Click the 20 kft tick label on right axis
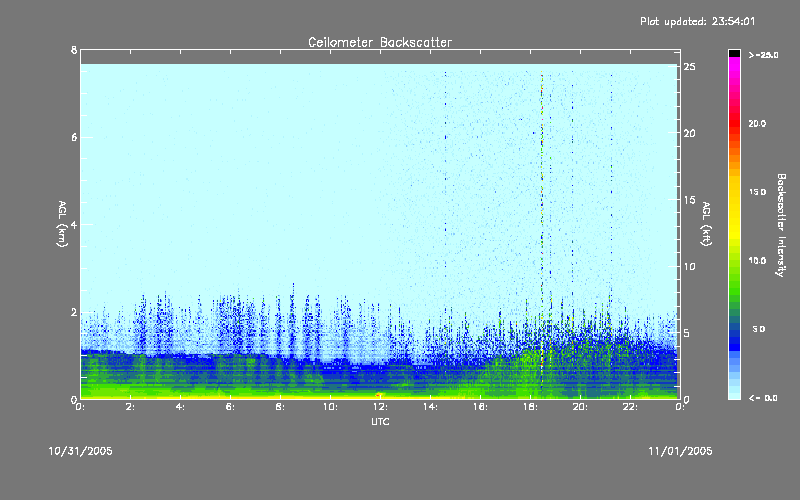This screenshot has height=500, width=800. pos(690,133)
